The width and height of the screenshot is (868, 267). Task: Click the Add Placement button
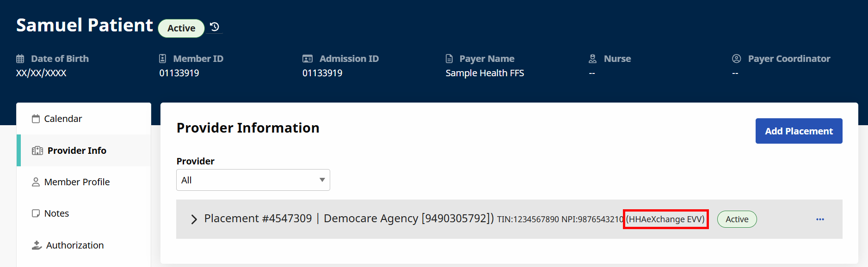coord(799,131)
